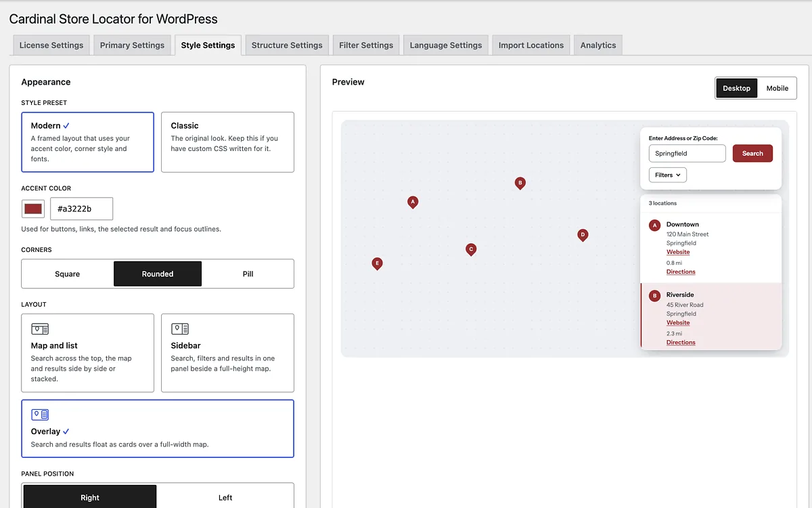Click the '120 Main Street' address
Image resolution: width=812 pixels, height=508 pixels.
687,234
